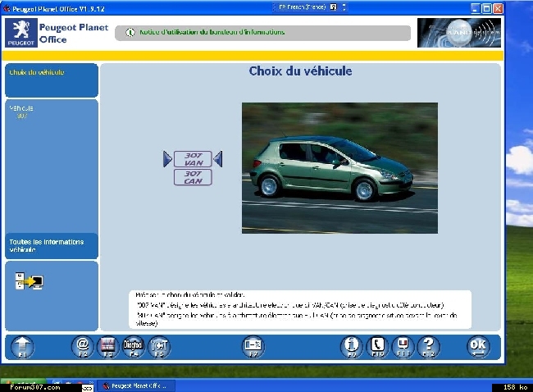Click the Peugeot Planet System image
The height and width of the screenshot is (392, 533).
click(x=459, y=33)
